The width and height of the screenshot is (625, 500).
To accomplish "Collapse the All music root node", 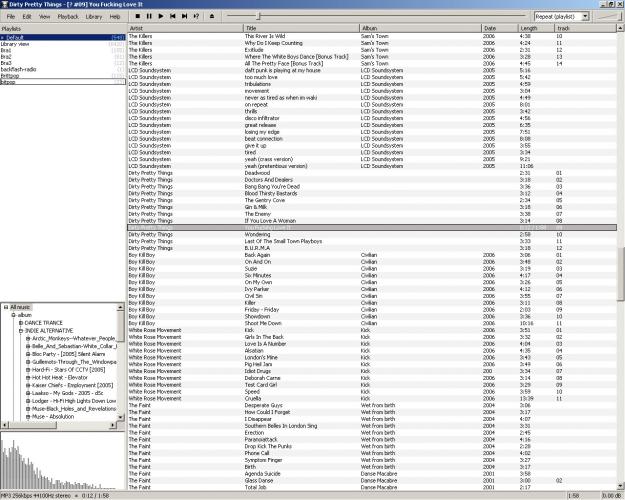I will (x=6, y=307).
